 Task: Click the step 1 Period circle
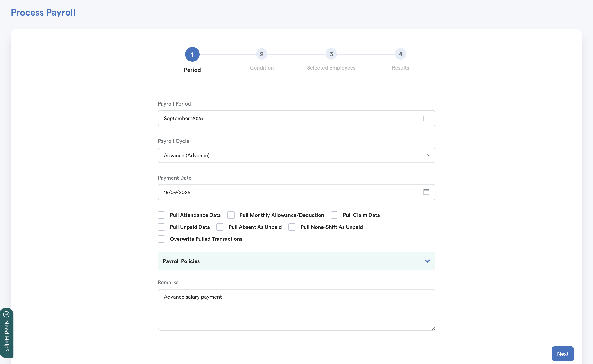click(x=192, y=54)
